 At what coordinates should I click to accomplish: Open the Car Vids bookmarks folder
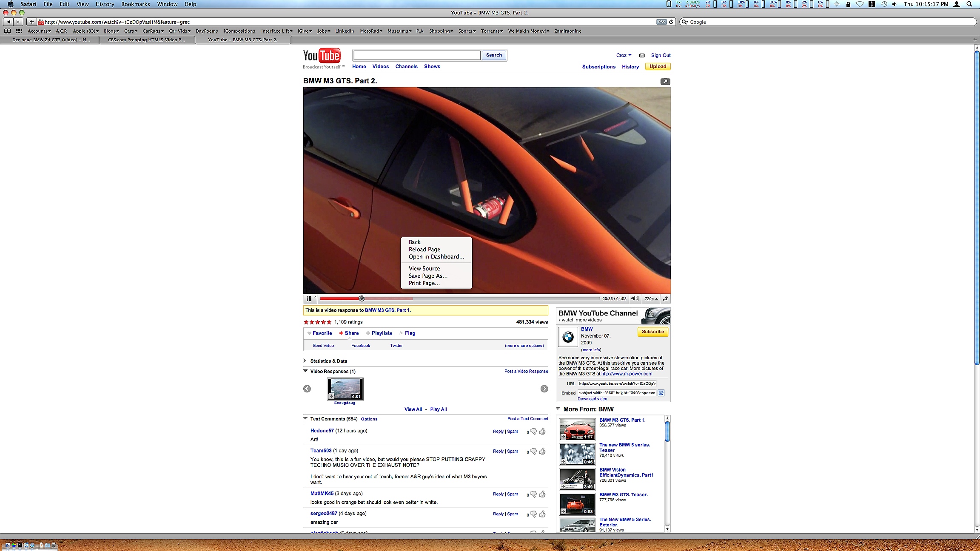(179, 31)
